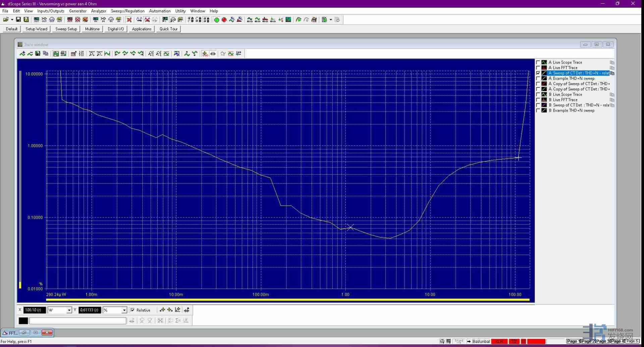Expand the arrow next to open folder icon
The height and width of the screenshot is (347, 644).
pos(12,20)
